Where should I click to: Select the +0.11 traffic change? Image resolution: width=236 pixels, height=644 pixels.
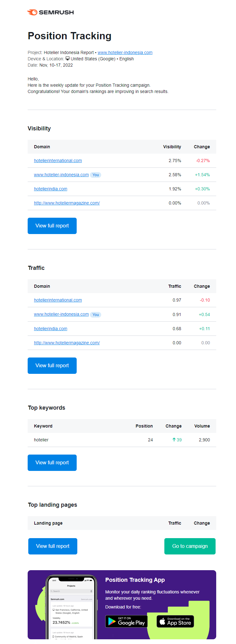click(x=205, y=329)
